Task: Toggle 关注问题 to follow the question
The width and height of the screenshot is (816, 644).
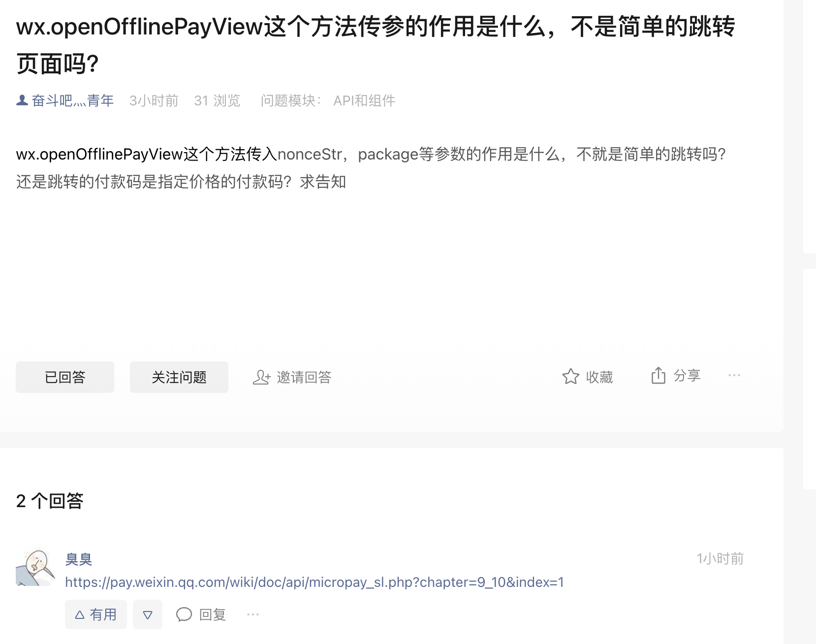Action: 179,377
